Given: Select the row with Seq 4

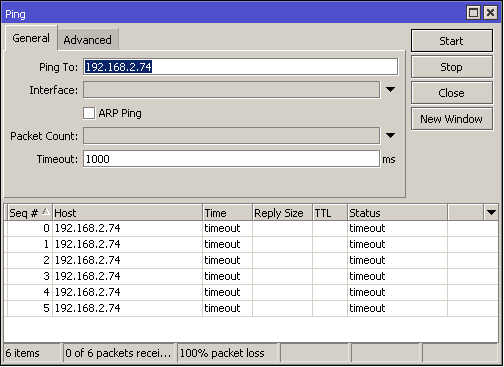Looking at the screenshot, I should pos(252,292).
